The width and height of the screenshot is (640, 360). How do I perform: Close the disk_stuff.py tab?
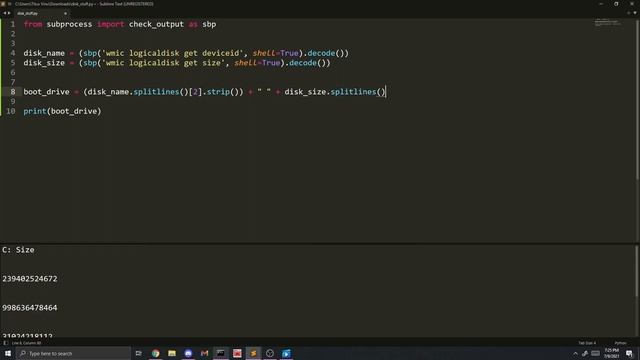click(65, 13)
